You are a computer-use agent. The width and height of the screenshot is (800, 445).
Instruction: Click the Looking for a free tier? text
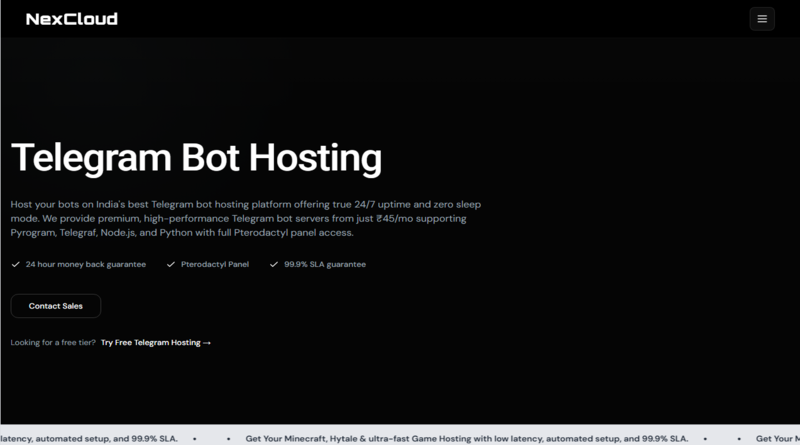[53, 342]
